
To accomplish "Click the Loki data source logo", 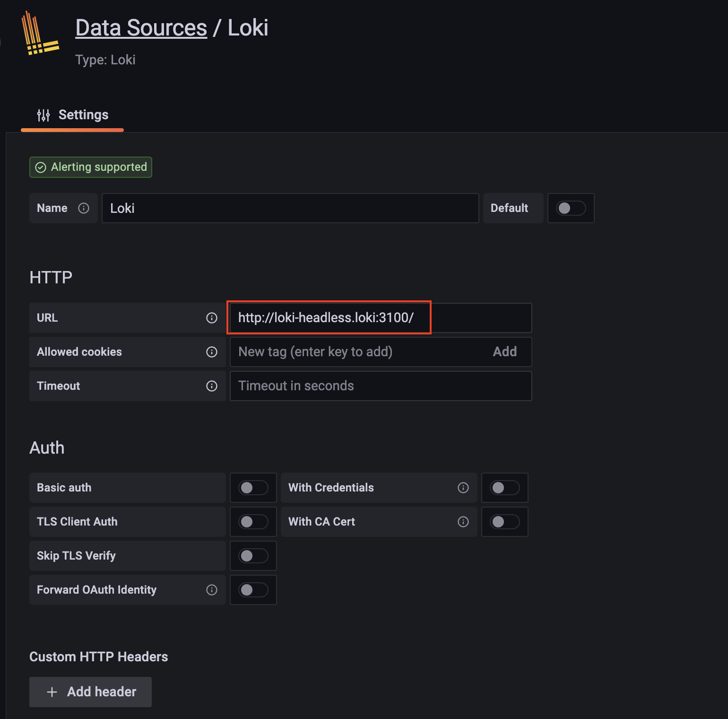I will tap(40, 33).
